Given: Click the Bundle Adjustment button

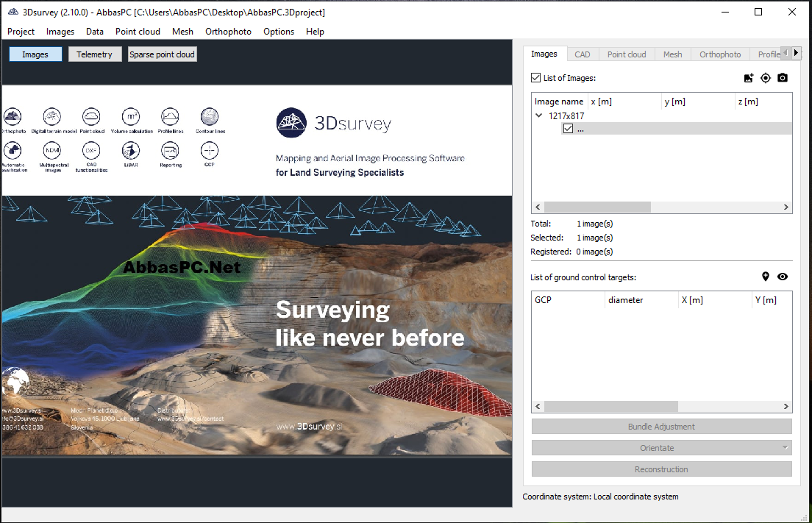Looking at the screenshot, I should tap(661, 426).
